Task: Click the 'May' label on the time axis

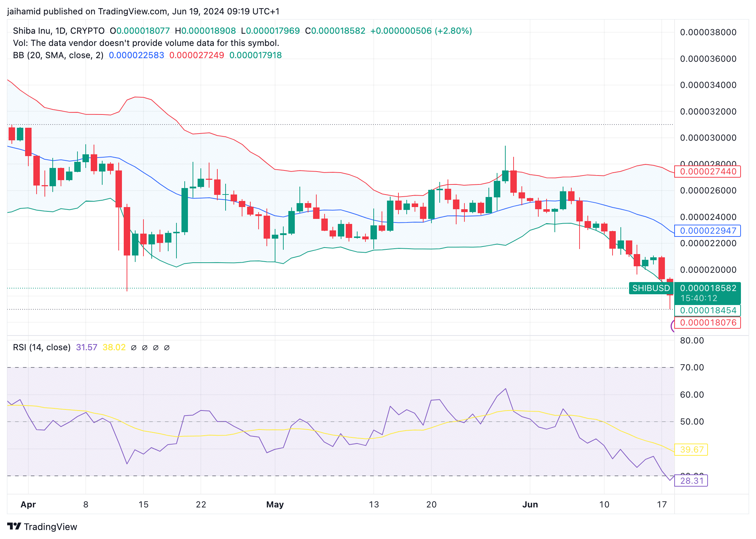Action: [275, 505]
